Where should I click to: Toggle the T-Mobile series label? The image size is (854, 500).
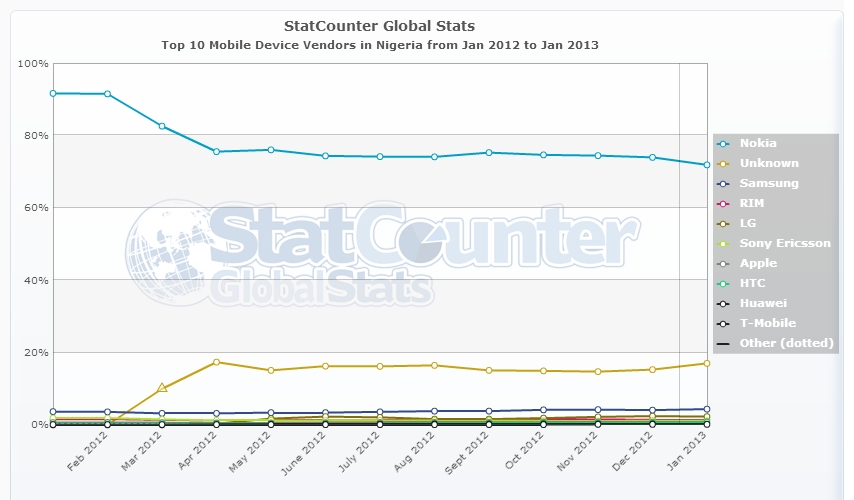click(767, 323)
